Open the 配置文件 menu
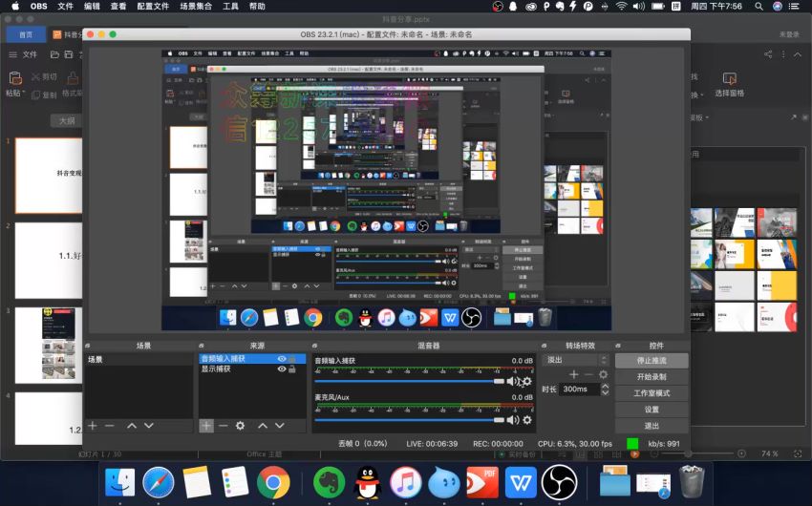This screenshot has height=506, width=812. (153, 7)
